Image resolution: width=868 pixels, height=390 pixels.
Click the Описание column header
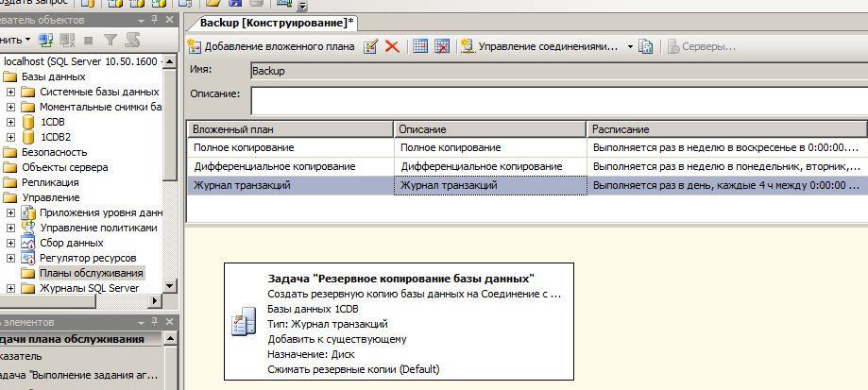490,128
